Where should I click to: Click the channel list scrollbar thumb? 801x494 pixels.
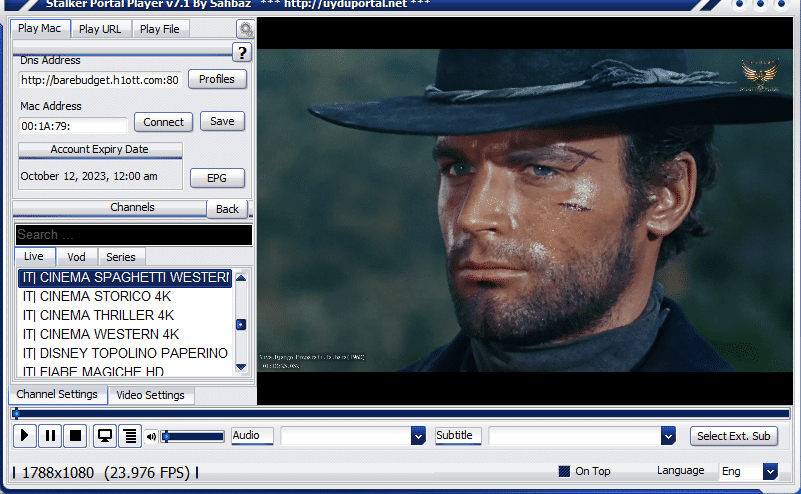241,324
